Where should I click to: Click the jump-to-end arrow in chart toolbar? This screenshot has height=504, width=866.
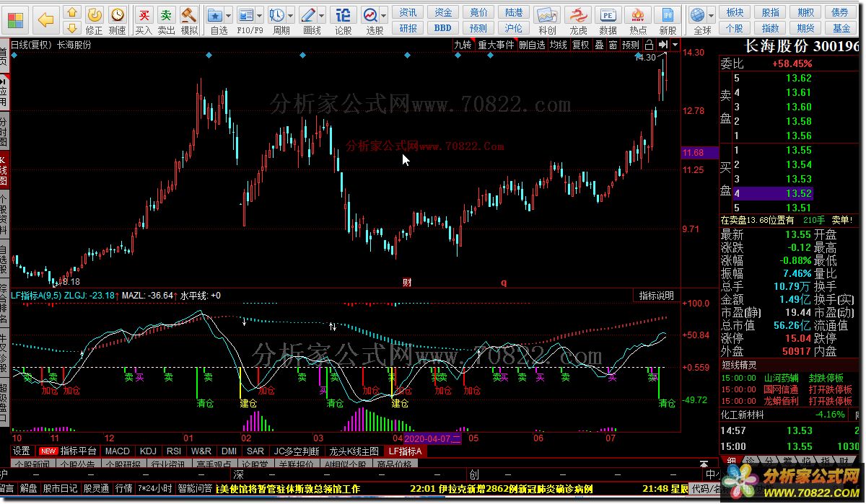click(662, 45)
